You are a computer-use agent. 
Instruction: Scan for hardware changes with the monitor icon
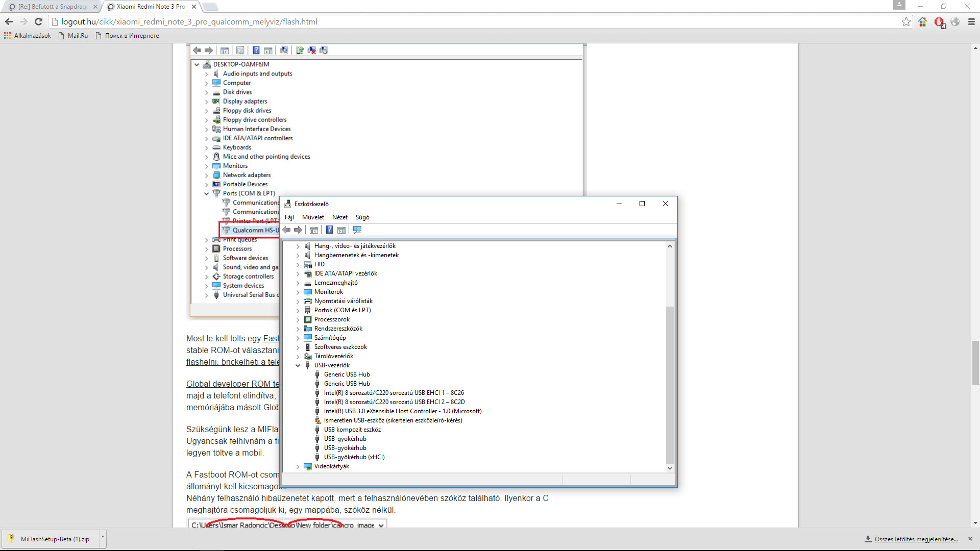[x=357, y=230]
